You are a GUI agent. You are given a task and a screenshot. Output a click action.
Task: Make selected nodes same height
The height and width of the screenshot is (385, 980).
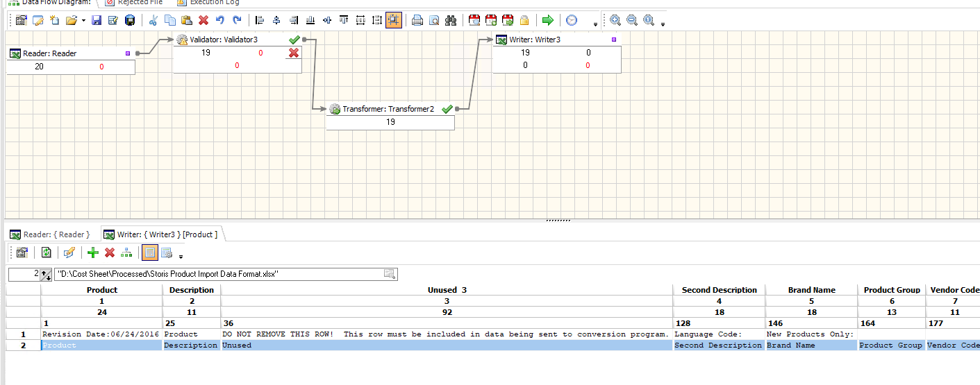point(377,20)
